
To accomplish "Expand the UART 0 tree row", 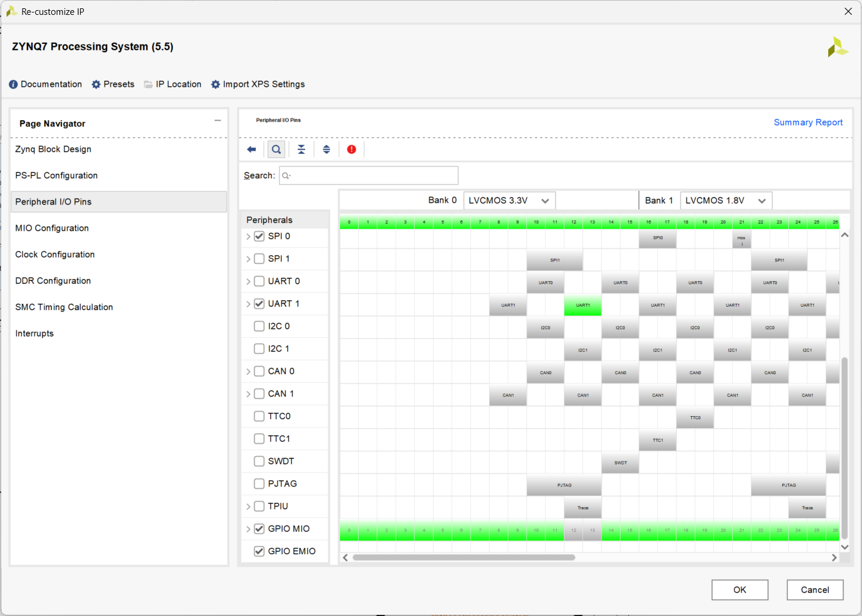I will pyautogui.click(x=248, y=282).
